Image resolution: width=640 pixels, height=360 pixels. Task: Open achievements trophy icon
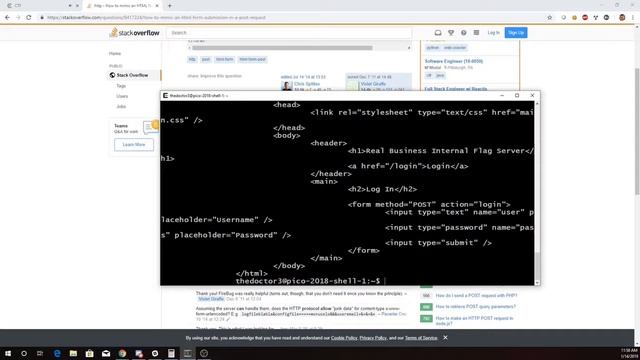[451, 33]
